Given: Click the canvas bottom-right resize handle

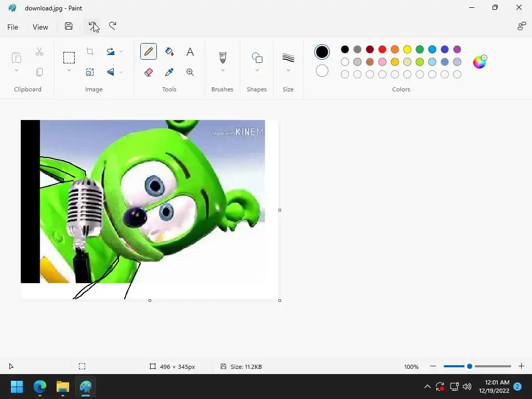Looking at the screenshot, I should click(280, 301).
